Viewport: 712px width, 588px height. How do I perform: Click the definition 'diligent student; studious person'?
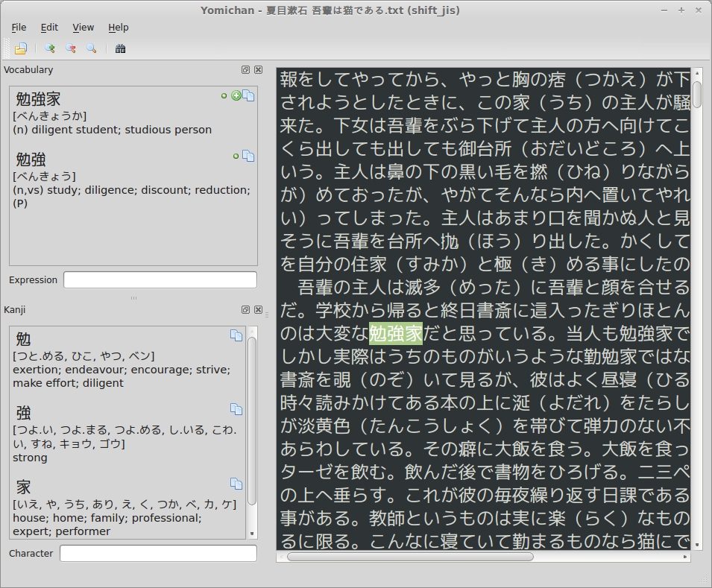click(121, 130)
